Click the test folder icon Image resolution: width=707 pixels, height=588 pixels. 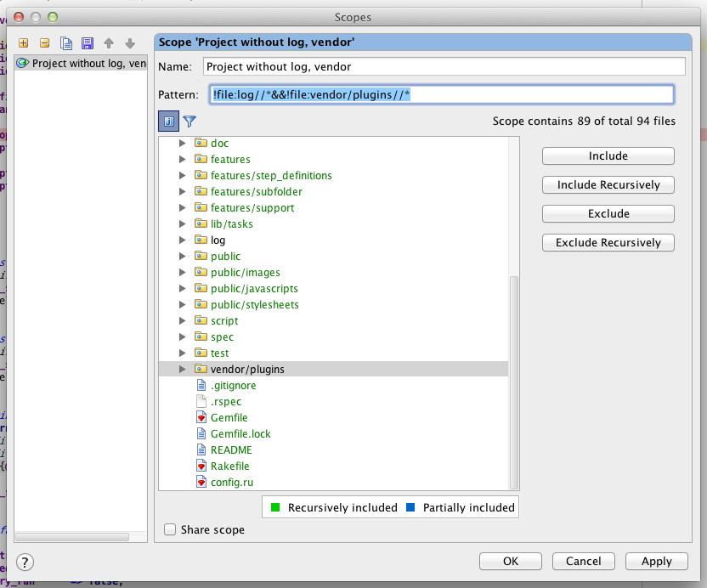pyautogui.click(x=201, y=353)
